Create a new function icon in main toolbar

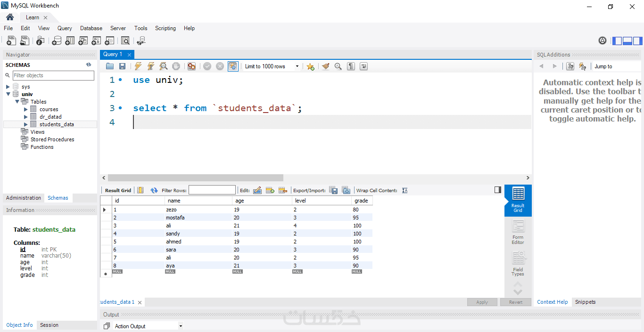coord(109,40)
